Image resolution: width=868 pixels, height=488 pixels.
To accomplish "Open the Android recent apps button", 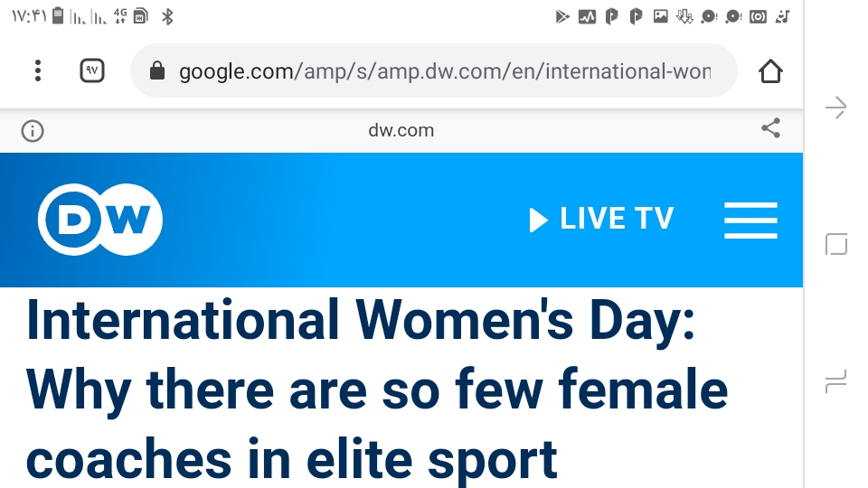I will [x=835, y=381].
